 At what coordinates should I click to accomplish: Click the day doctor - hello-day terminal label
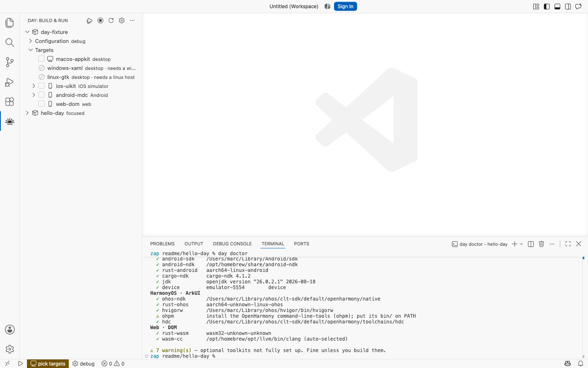click(x=480, y=244)
